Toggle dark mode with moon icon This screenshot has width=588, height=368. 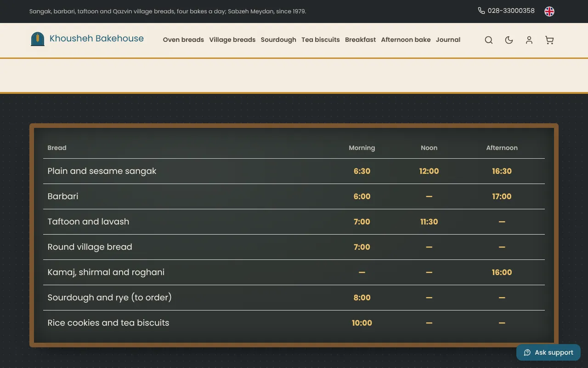point(509,40)
